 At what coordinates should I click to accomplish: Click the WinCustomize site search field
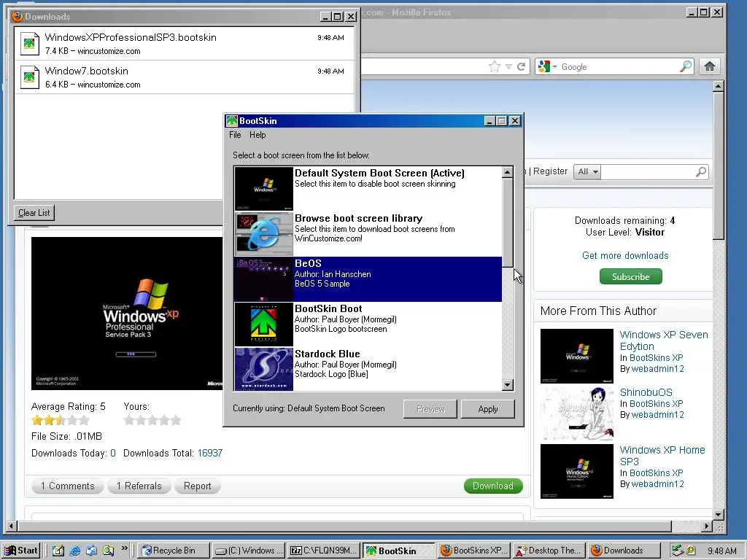point(648,172)
